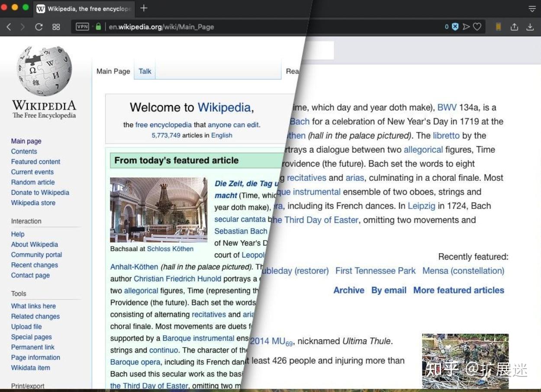
Task: Switch to the Talk tab
Action: point(145,71)
